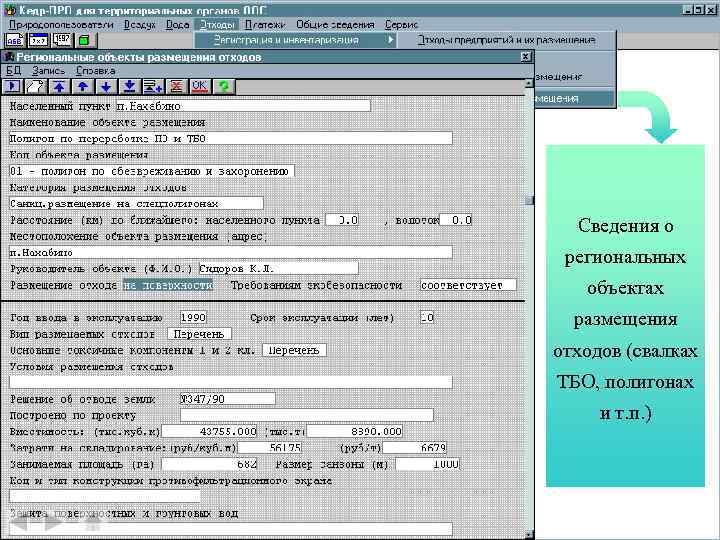Viewport: 720px width, 540px height.
Task: Open the Общие сведения menu
Action: pos(335,24)
